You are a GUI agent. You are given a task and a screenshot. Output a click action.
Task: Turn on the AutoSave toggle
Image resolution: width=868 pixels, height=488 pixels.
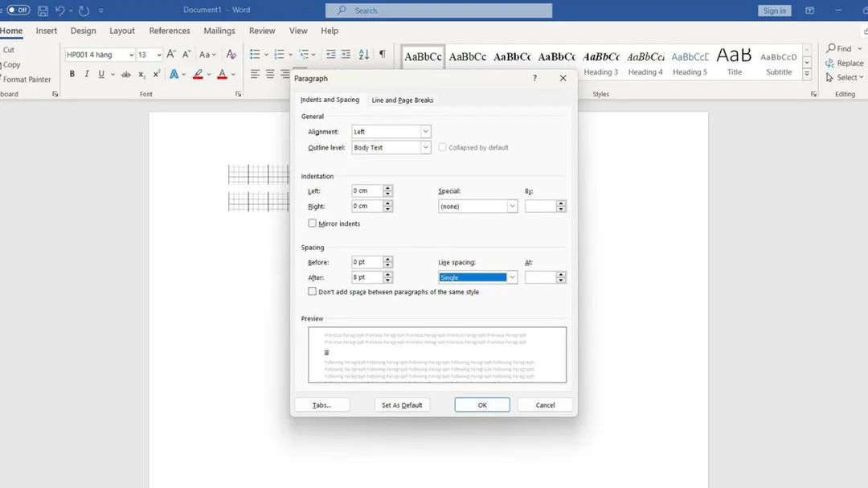pyautogui.click(x=18, y=10)
